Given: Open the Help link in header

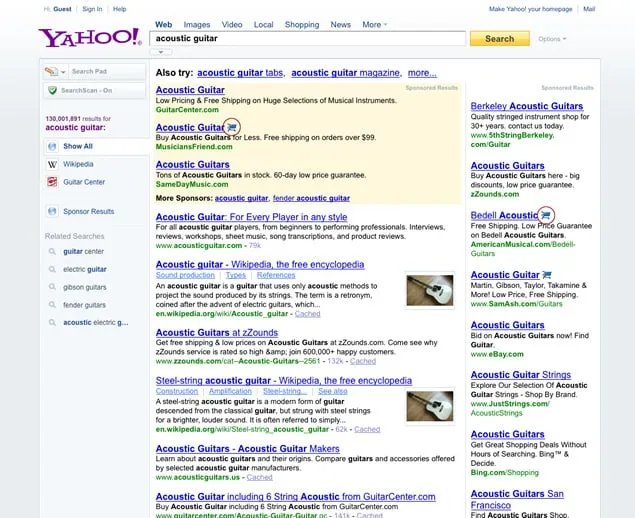Looking at the screenshot, I should (x=119, y=9).
